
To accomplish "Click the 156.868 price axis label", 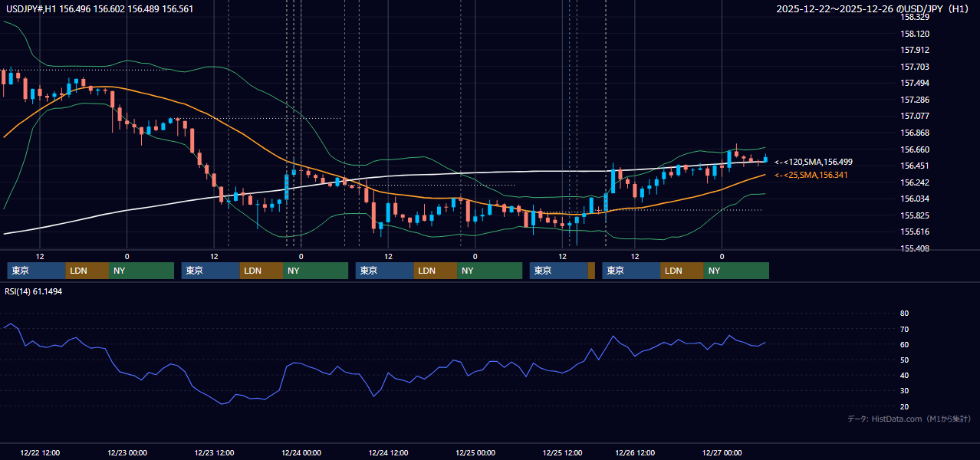I will click(x=915, y=133).
